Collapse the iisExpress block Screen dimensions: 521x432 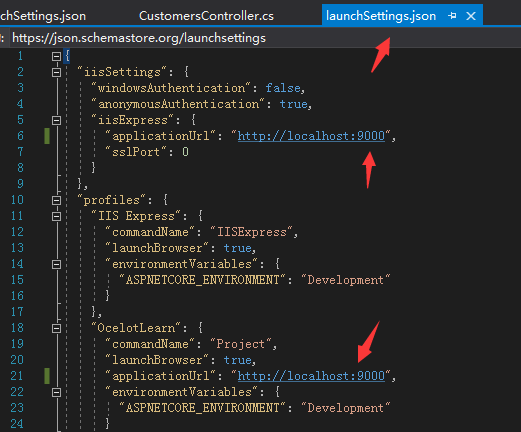56,120
